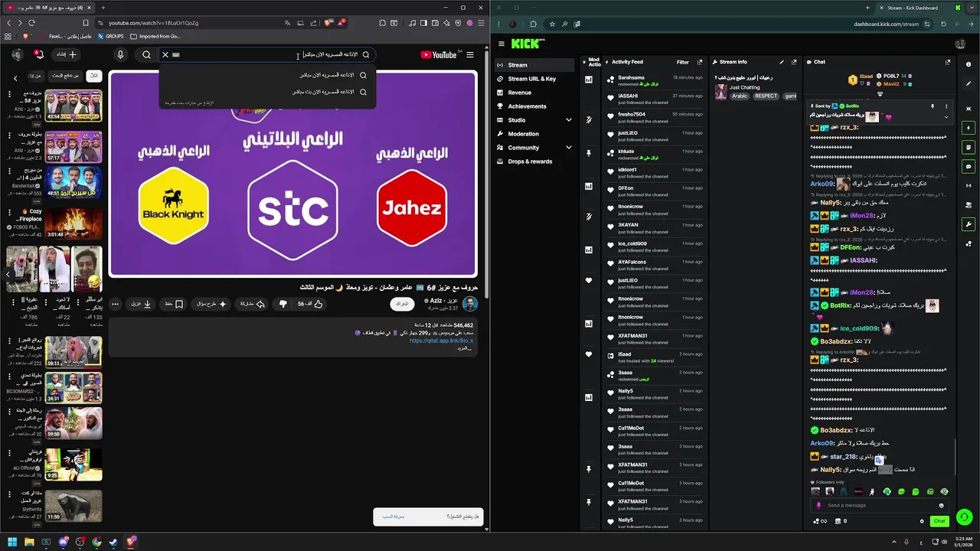
Task: Click the video Share button
Action: tap(252, 304)
